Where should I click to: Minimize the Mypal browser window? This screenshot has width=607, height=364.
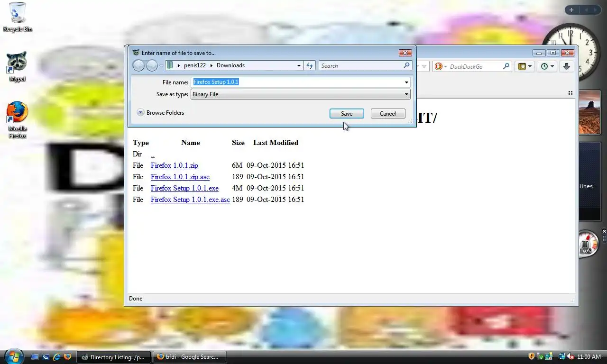tap(539, 53)
